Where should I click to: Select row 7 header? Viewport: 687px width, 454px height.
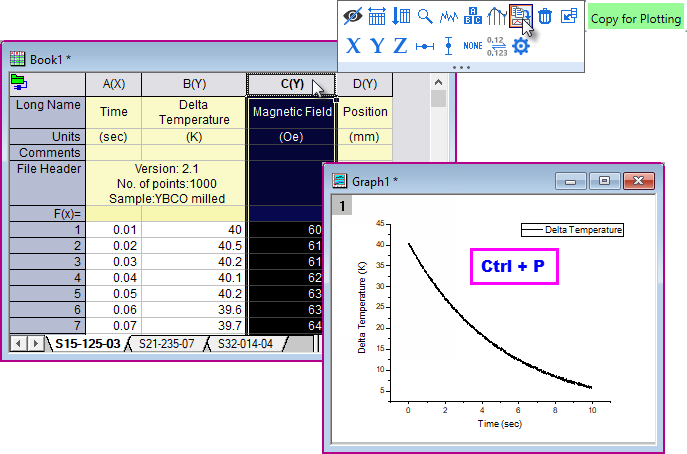click(48, 326)
